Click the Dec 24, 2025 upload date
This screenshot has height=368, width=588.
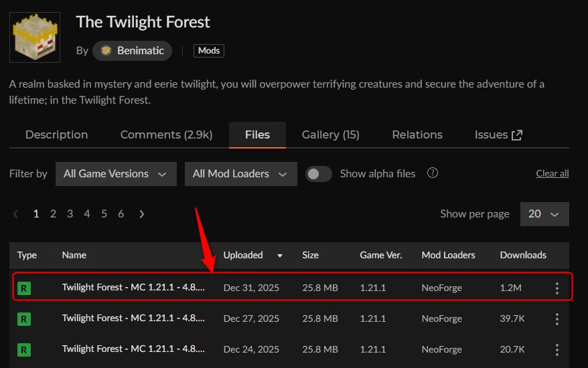(x=251, y=349)
